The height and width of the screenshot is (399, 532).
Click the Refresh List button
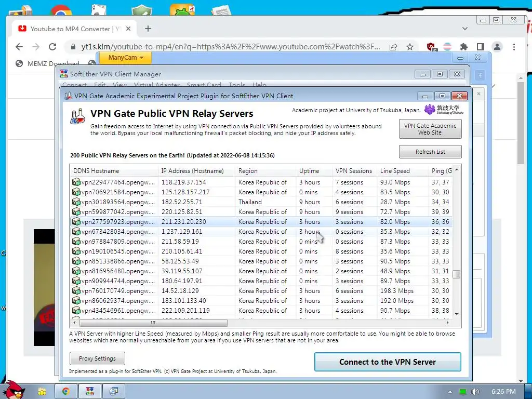pos(430,152)
